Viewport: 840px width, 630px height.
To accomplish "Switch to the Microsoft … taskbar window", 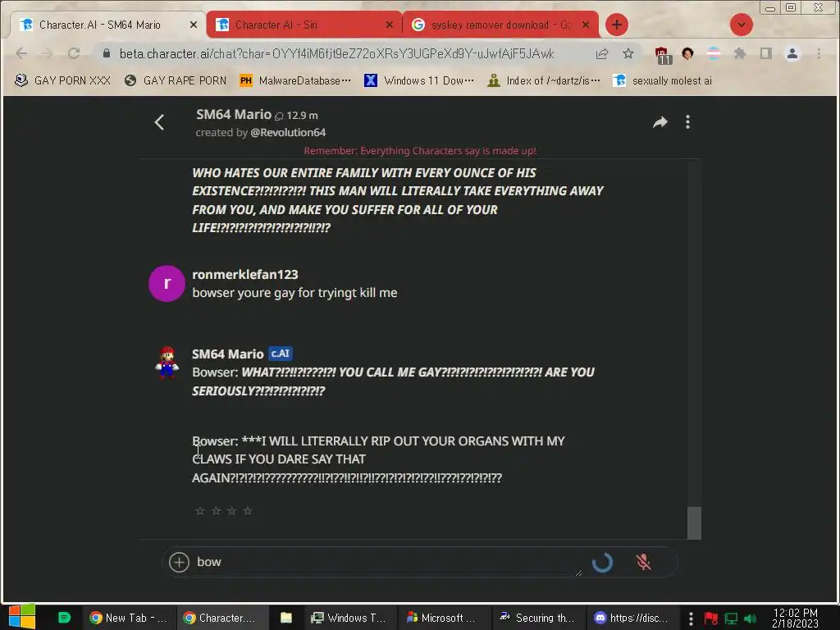I will 444,618.
